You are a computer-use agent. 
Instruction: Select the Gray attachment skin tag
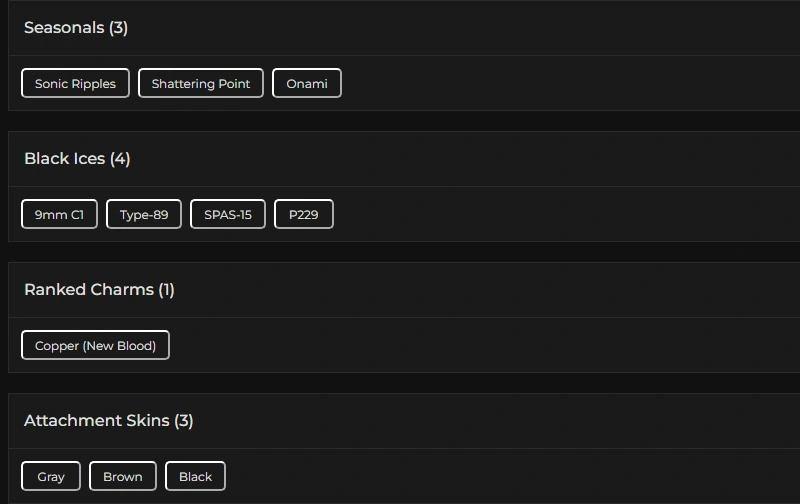click(x=51, y=477)
